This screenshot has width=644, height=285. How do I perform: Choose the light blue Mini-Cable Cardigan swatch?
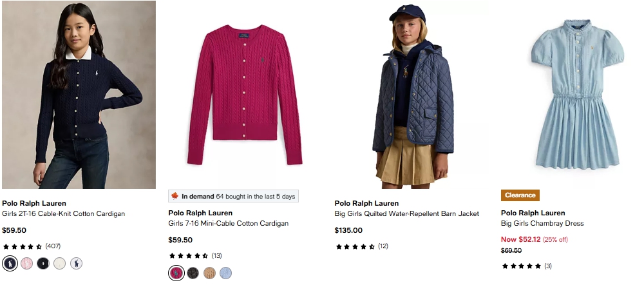tap(225, 273)
